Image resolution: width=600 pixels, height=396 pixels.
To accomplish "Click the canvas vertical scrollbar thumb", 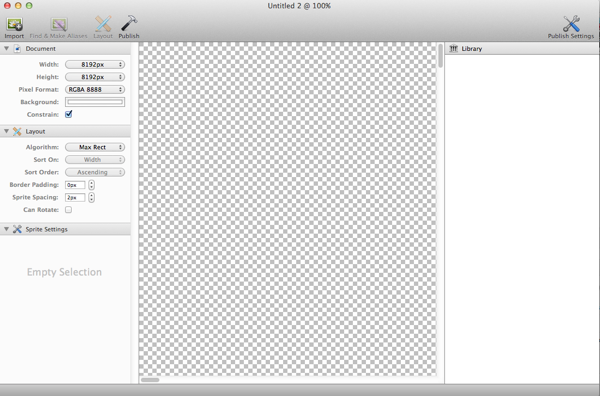I will 440,56.
